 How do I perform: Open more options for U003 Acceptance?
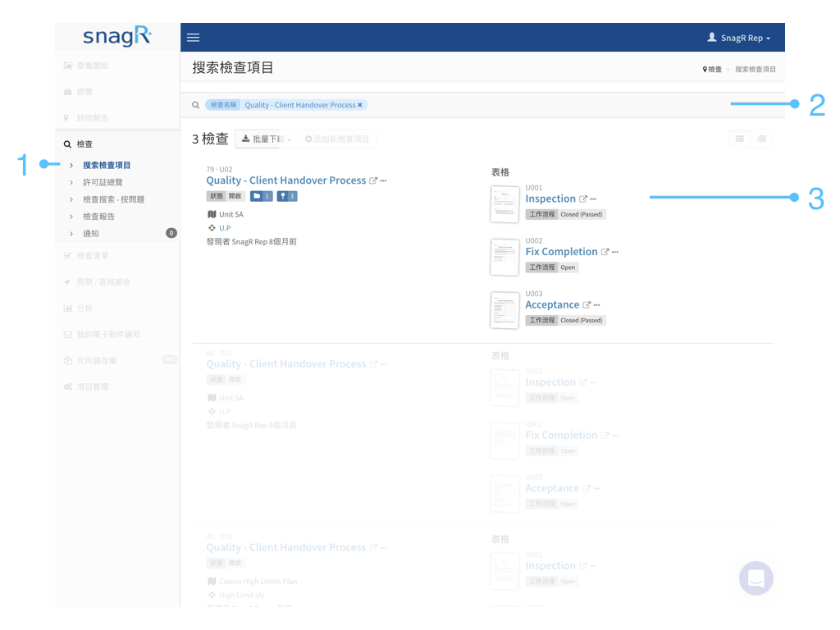coord(597,305)
